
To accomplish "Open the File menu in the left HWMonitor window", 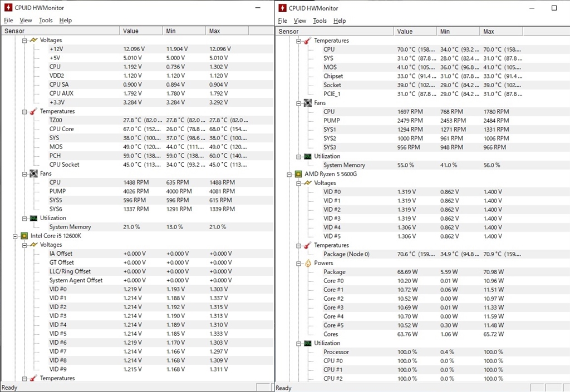I will point(8,21).
